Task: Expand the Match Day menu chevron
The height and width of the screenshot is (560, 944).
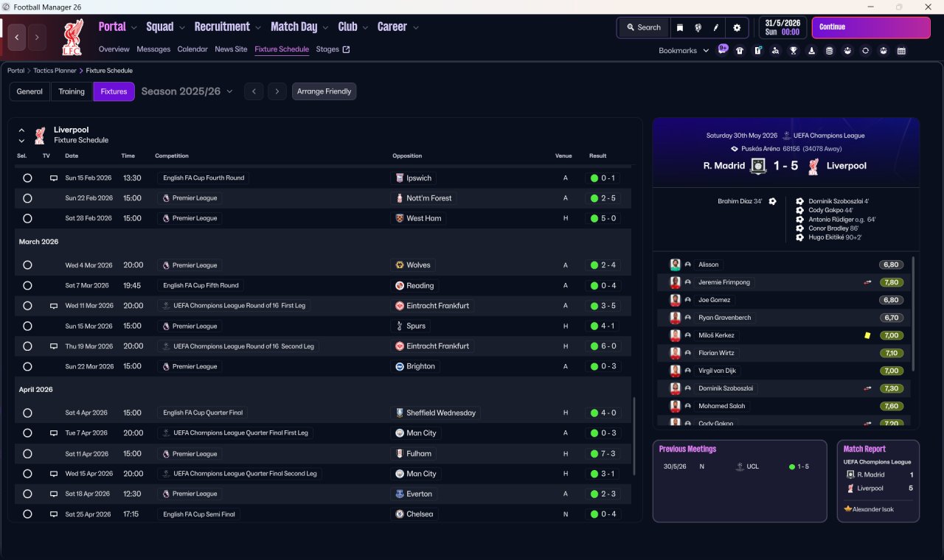Action: click(325, 28)
